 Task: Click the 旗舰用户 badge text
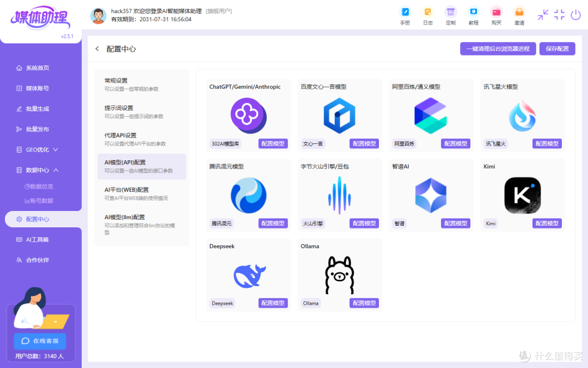pos(219,11)
